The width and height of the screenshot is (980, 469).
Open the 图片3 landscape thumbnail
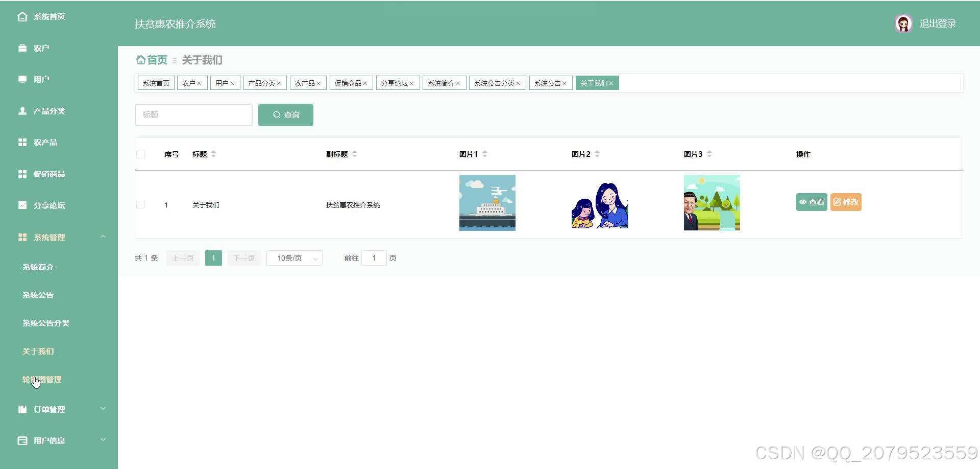click(x=712, y=203)
